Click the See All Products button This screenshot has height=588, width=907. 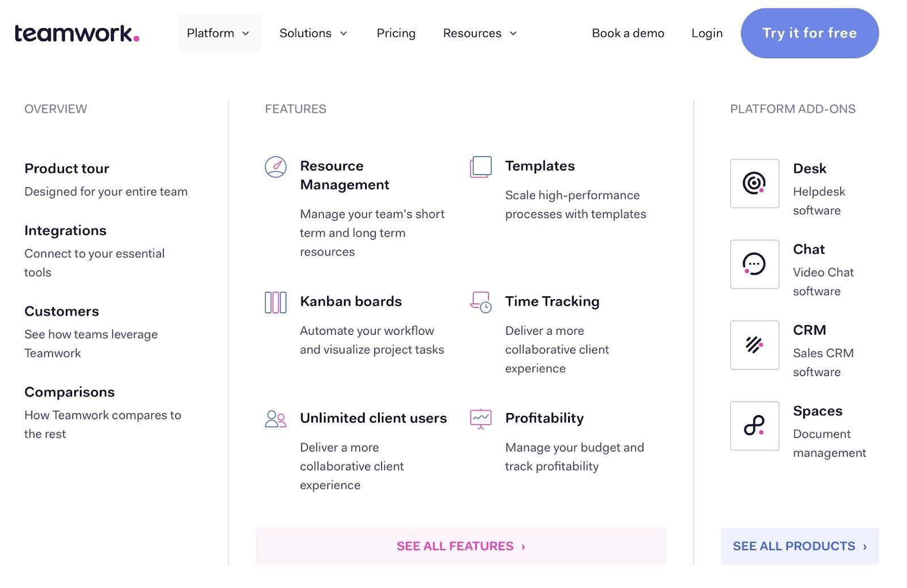pyautogui.click(x=800, y=546)
